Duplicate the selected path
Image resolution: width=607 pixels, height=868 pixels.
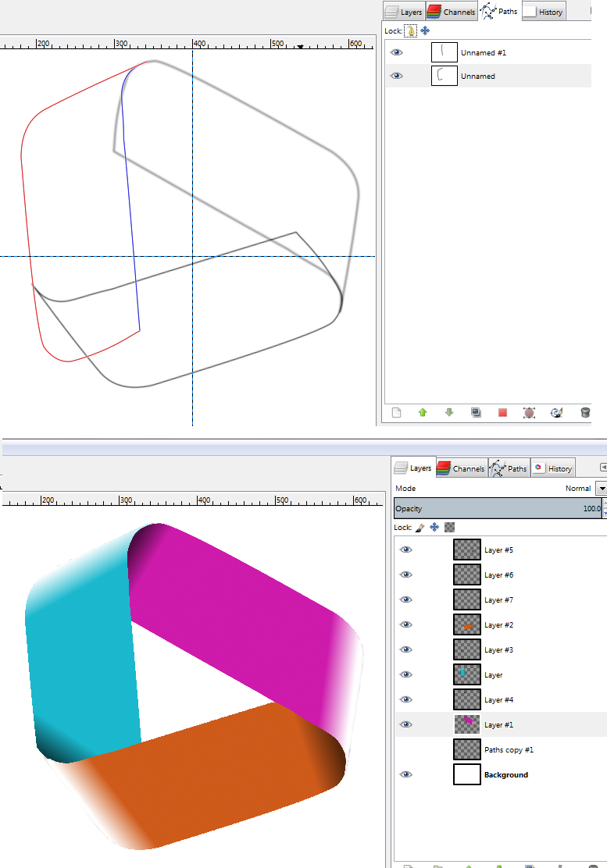(476, 412)
